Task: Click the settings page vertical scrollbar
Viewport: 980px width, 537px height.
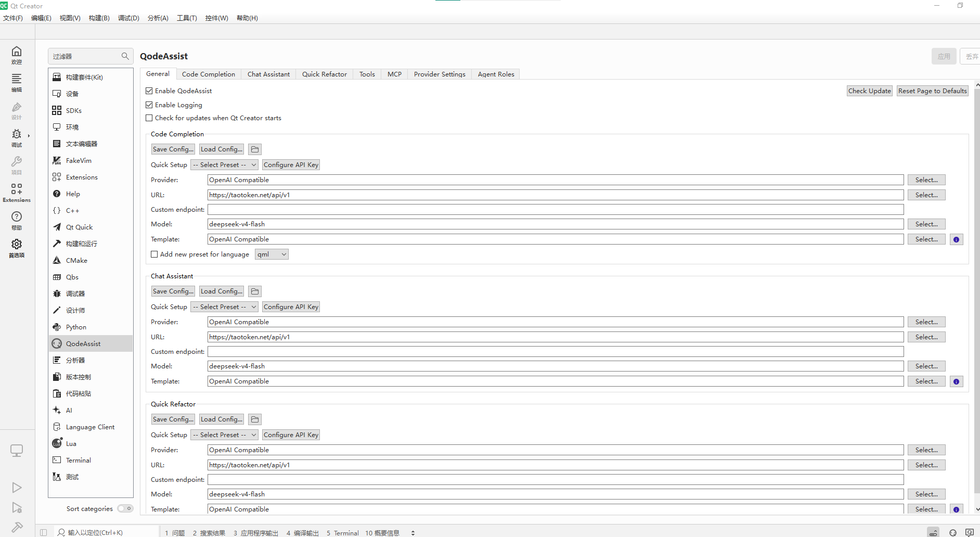Action: pos(977,291)
